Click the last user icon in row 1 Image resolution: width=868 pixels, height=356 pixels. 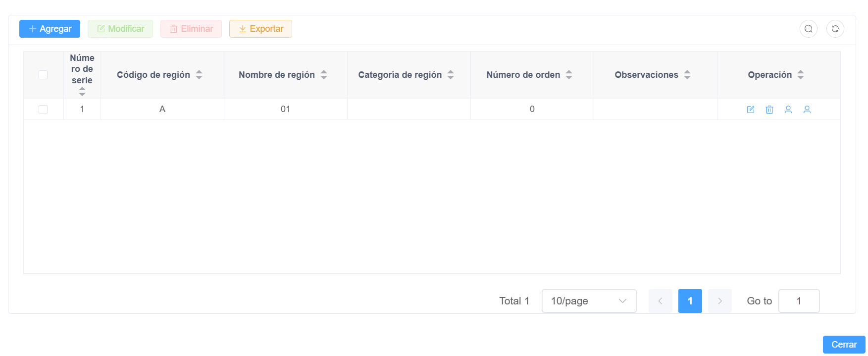(807, 110)
